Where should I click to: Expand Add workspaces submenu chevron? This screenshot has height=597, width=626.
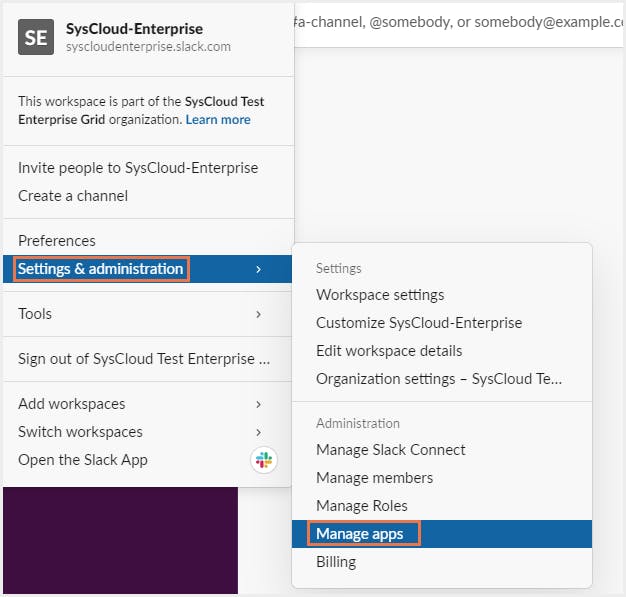(x=259, y=404)
